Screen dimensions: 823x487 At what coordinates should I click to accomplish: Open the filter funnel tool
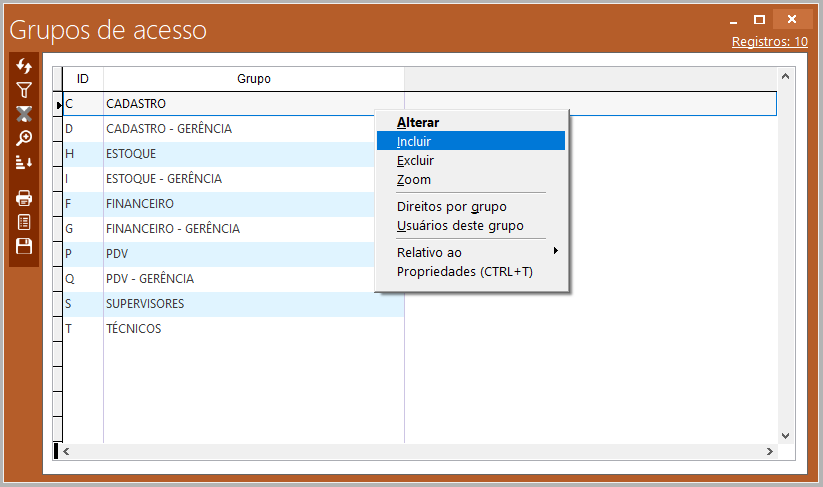tap(24, 90)
